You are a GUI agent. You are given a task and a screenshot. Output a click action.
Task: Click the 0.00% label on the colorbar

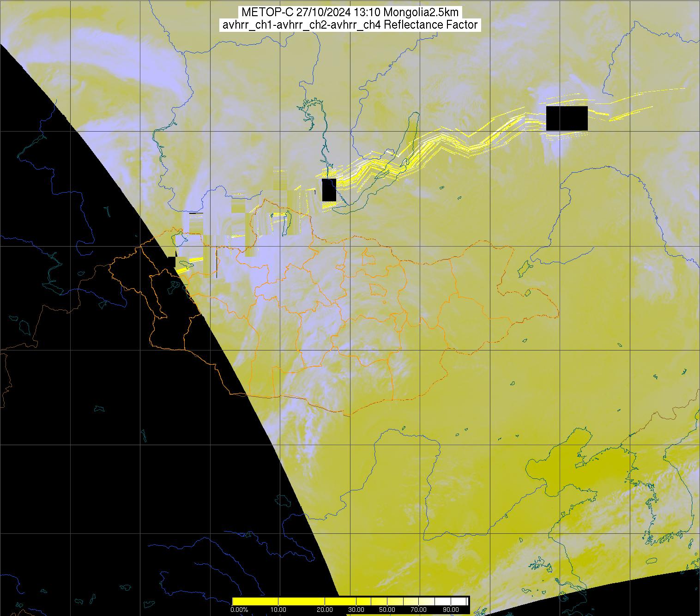(x=239, y=610)
